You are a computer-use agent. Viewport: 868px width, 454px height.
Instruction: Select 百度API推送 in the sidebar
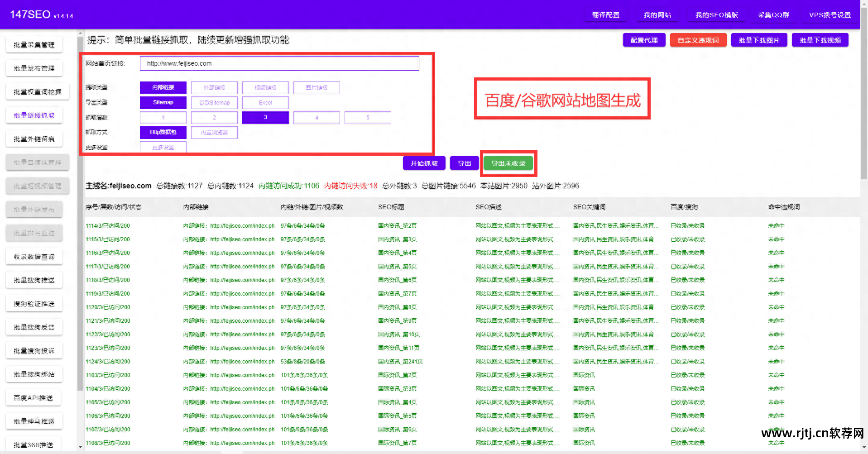tap(33, 397)
